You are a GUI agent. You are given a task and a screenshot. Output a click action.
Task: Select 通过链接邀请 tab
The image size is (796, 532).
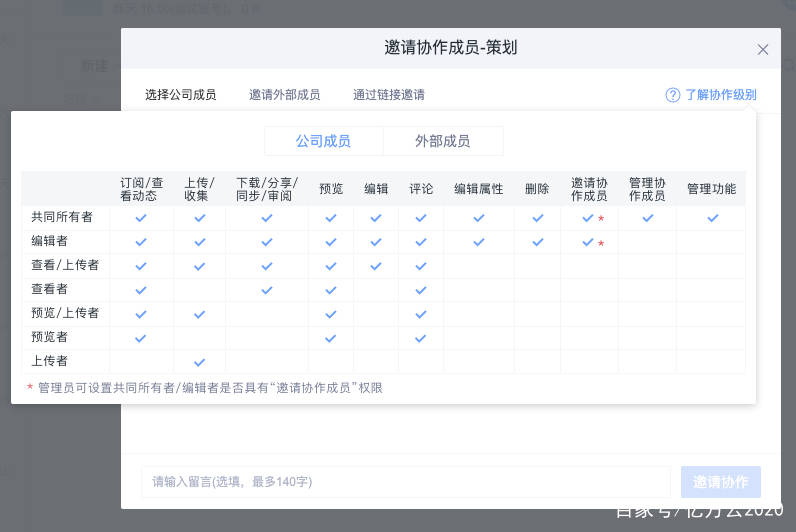(388, 95)
